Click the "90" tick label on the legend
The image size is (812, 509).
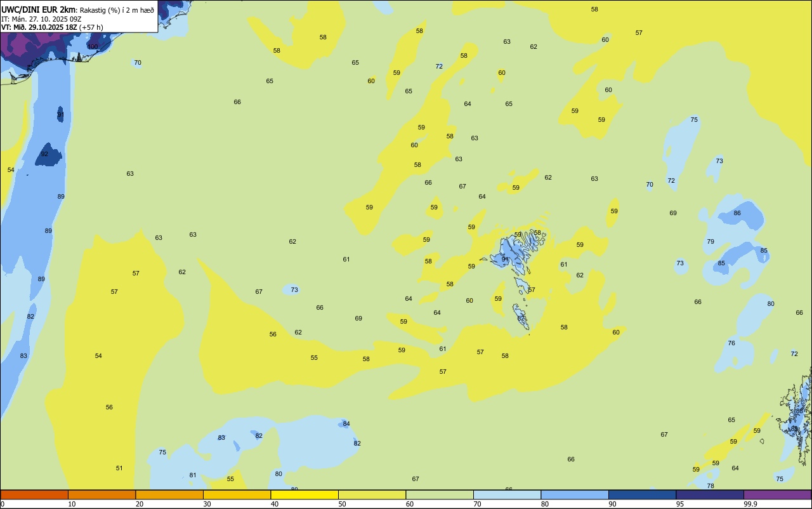click(x=613, y=504)
